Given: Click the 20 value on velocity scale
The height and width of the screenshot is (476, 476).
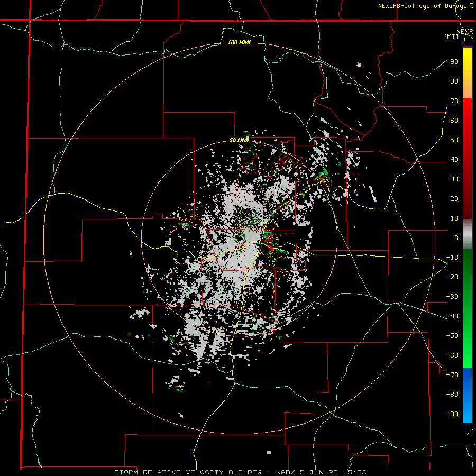Looking at the screenshot, I should 454,199.
